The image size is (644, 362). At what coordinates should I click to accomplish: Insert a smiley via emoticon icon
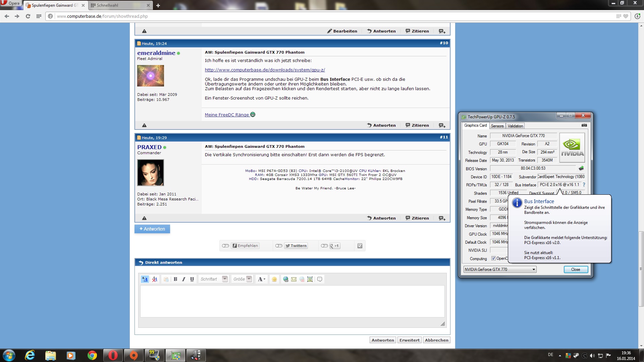tap(274, 279)
